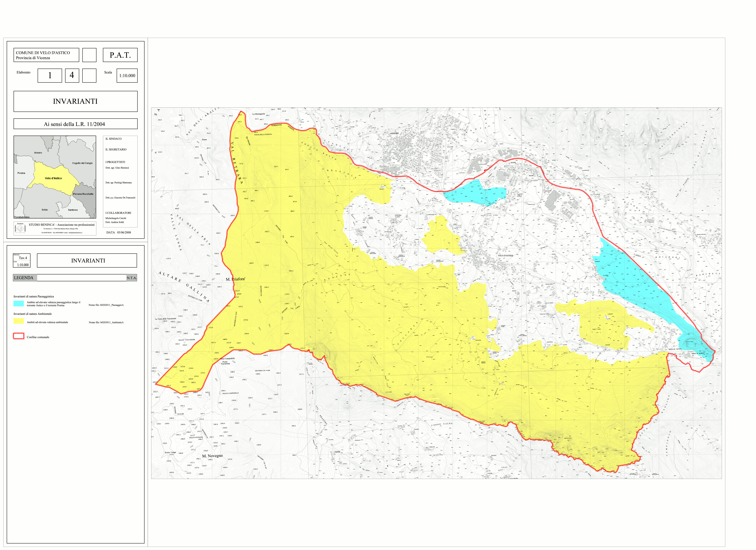Click the Elaborato number 1 box
The width and height of the screenshot is (756, 550).
[50, 75]
